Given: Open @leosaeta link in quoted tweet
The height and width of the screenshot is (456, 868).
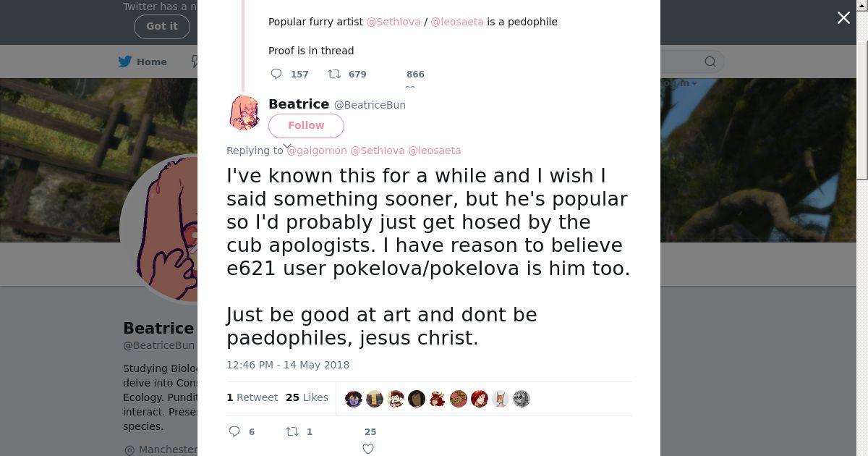Looking at the screenshot, I should pyautogui.click(x=457, y=22).
